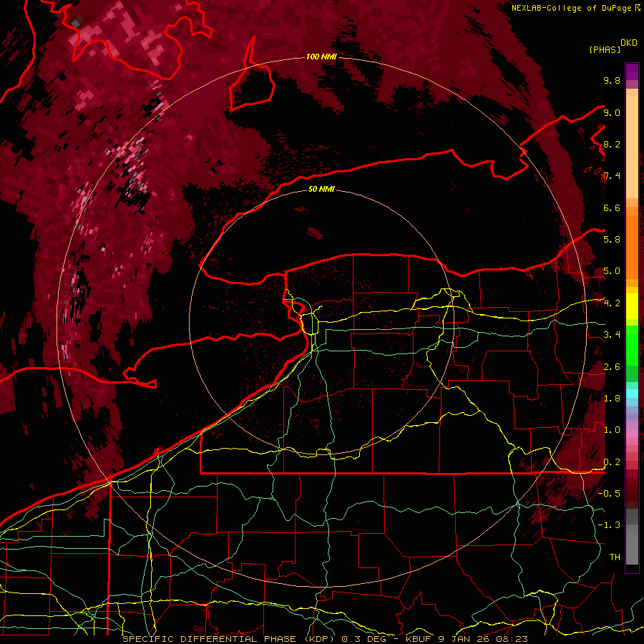Pick the purple segment atop the color bar
644x644 pixels.
coord(632,72)
